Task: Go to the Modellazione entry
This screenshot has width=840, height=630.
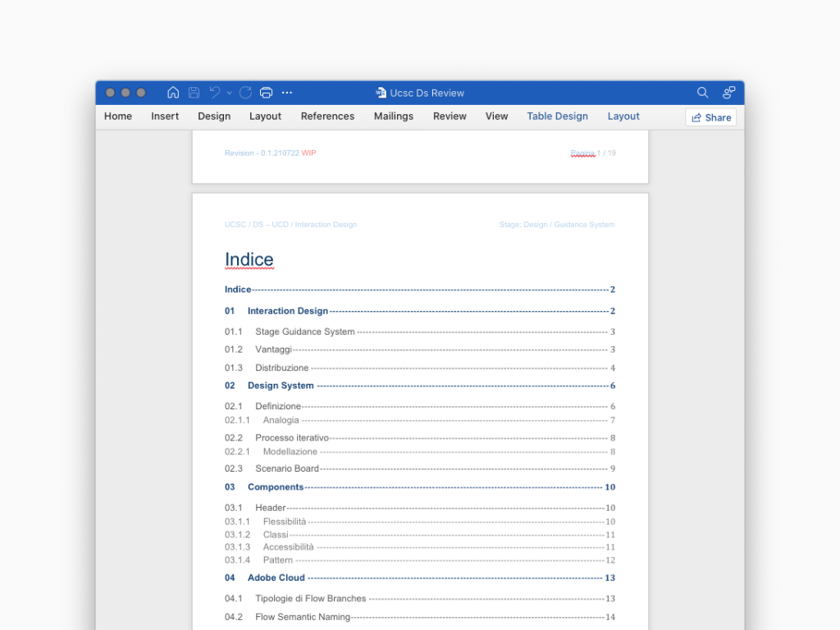Action: click(x=419, y=452)
